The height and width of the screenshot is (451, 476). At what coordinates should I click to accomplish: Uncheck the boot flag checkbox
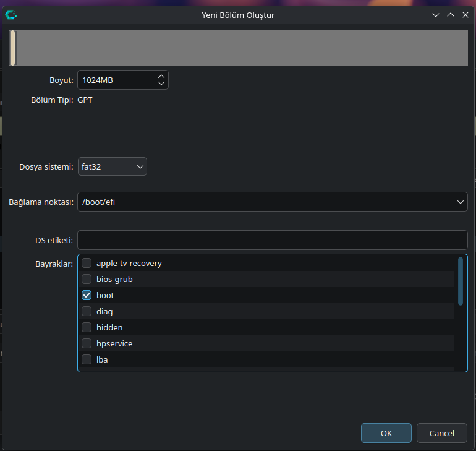[87, 295]
